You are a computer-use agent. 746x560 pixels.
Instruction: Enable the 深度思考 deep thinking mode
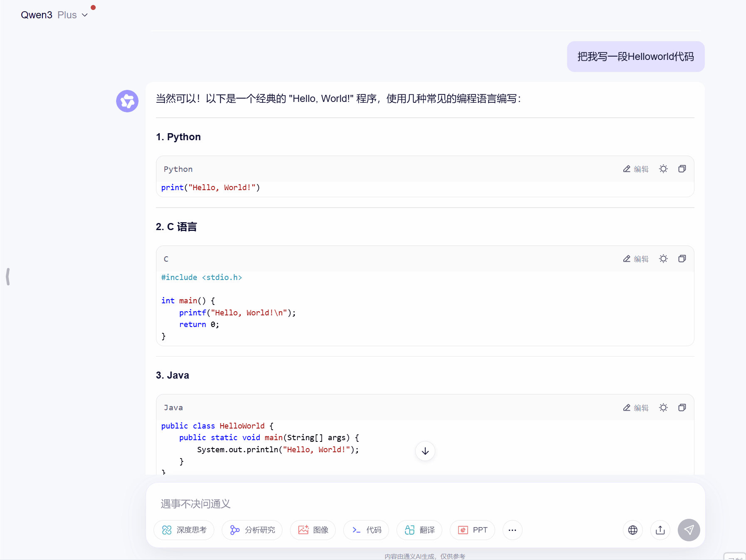click(184, 530)
